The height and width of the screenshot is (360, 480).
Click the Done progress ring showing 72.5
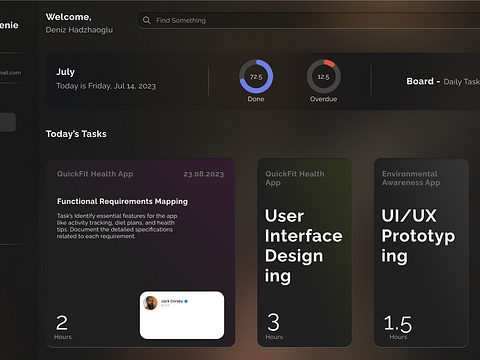coord(256,76)
